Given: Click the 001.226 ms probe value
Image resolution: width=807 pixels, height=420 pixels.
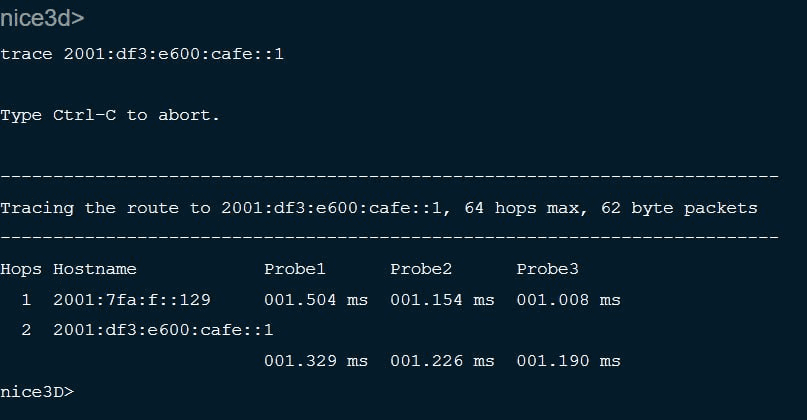Looking at the screenshot, I should click(x=442, y=361).
